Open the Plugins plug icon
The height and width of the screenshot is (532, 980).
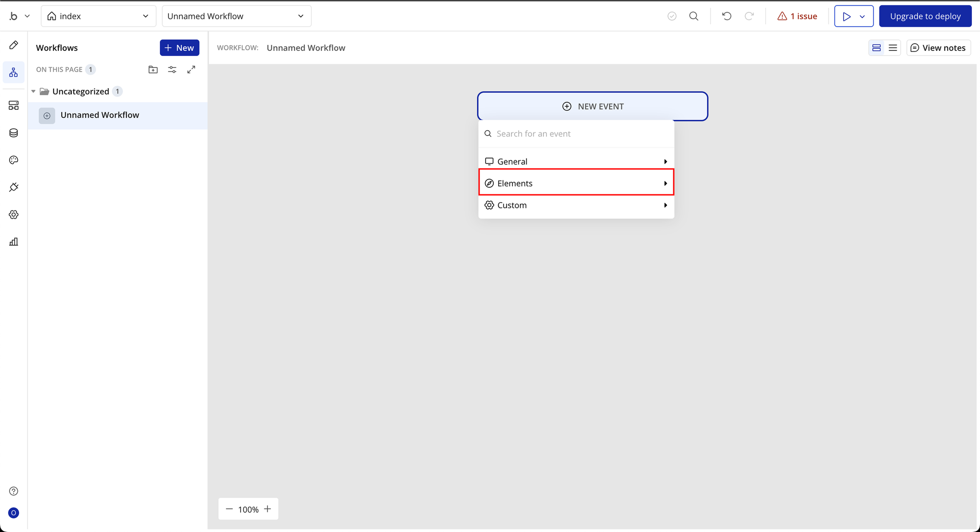point(13,187)
